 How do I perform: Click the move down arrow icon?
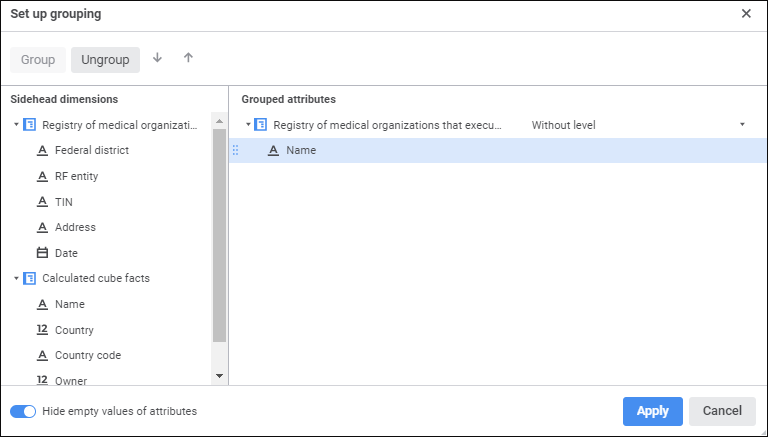click(157, 58)
